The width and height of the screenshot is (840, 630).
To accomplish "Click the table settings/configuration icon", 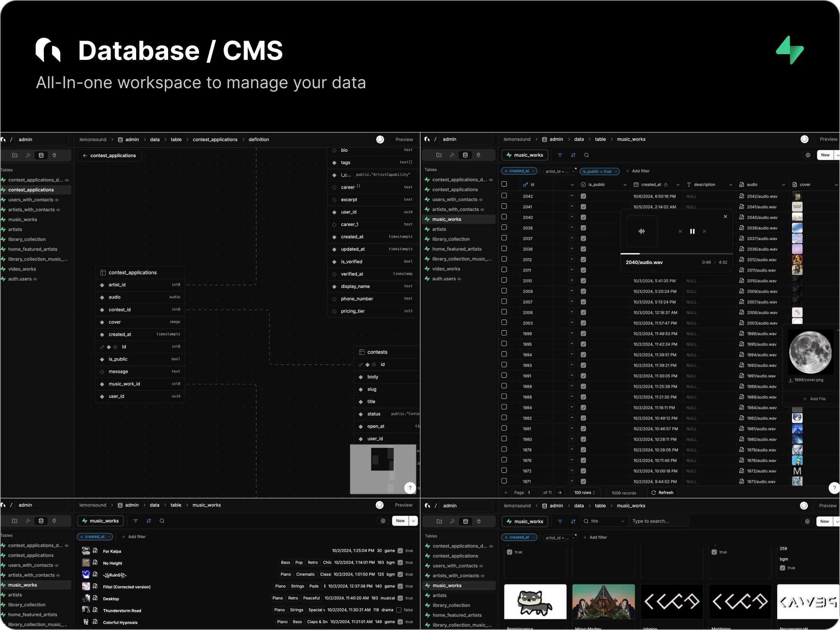I will [808, 154].
